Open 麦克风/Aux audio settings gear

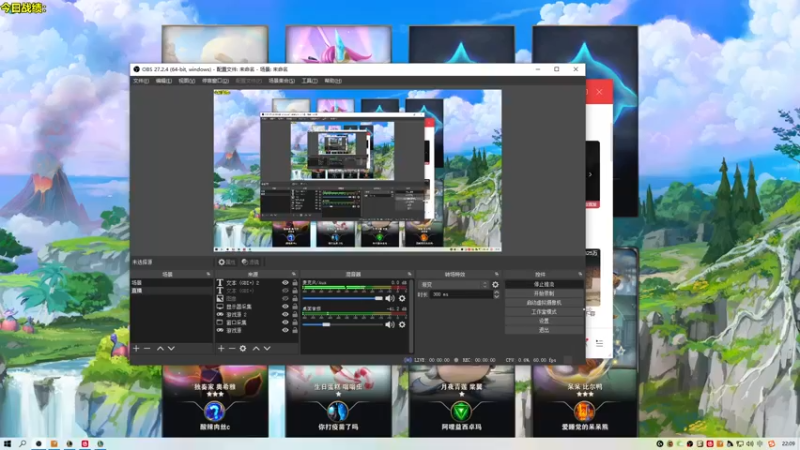(x=402, y=298)
